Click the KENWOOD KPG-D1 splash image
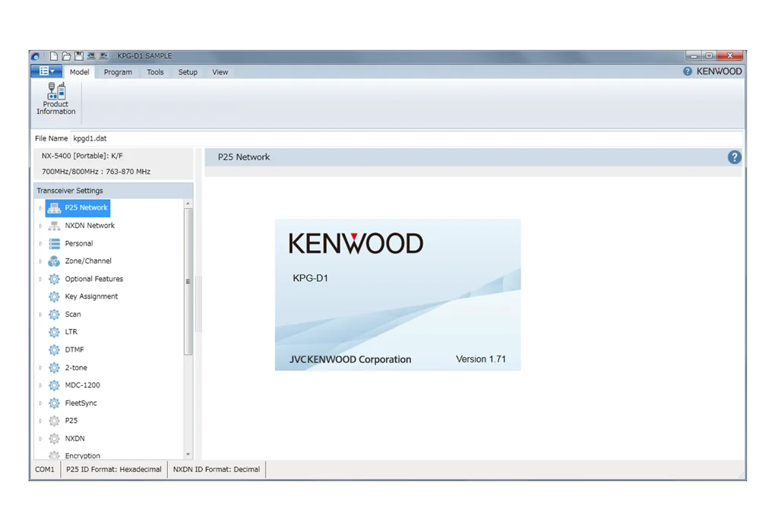775x532 pixels. point(398,295)
